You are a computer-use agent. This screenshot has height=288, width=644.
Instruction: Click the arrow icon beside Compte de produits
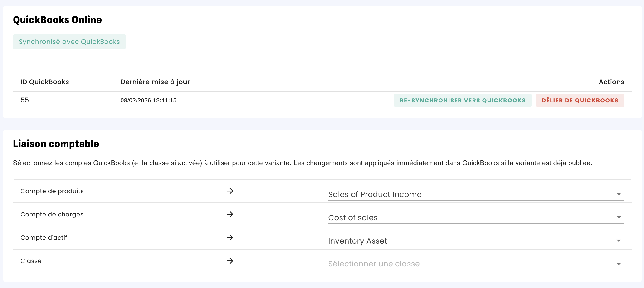point(230,191)
